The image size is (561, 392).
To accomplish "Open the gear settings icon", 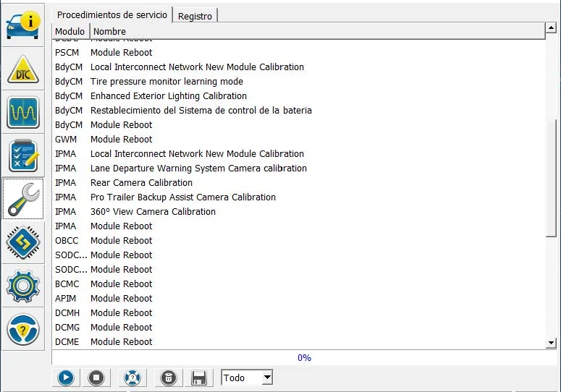I will tap(23, 286).
